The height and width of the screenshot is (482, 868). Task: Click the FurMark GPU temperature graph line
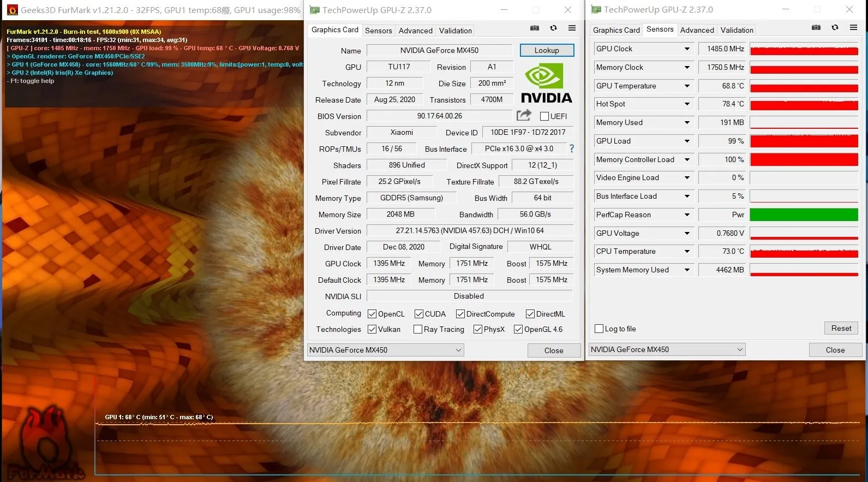click(x=477, y=423)
